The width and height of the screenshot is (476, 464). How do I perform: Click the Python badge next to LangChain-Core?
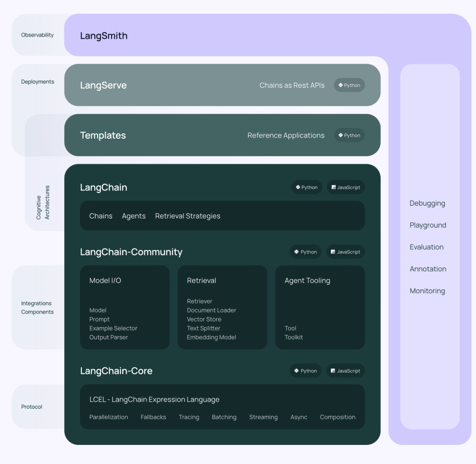click(x=306, y=371)
